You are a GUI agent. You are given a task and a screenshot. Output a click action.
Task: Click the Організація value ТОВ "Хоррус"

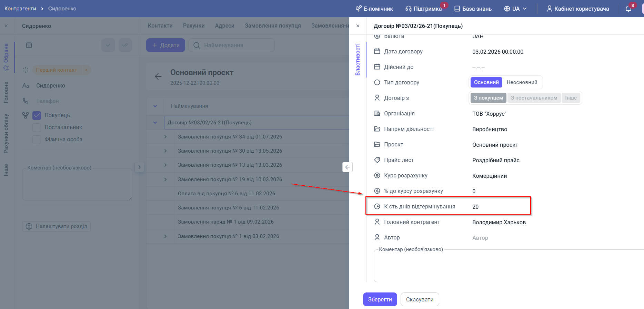pos(489,114)
